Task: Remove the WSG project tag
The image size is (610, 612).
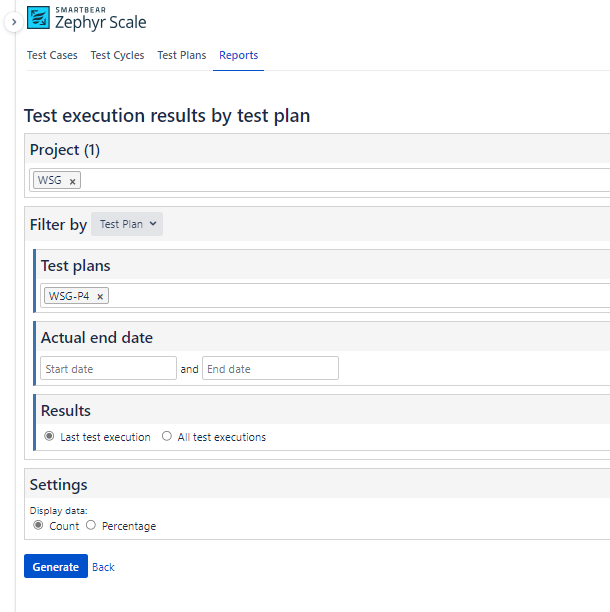Action: [72, 181]
